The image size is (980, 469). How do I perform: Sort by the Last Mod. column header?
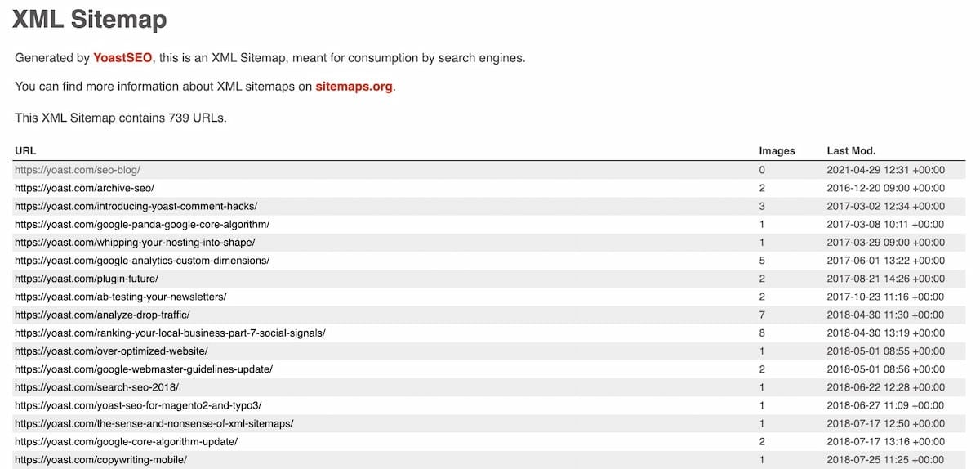(851, 151)
